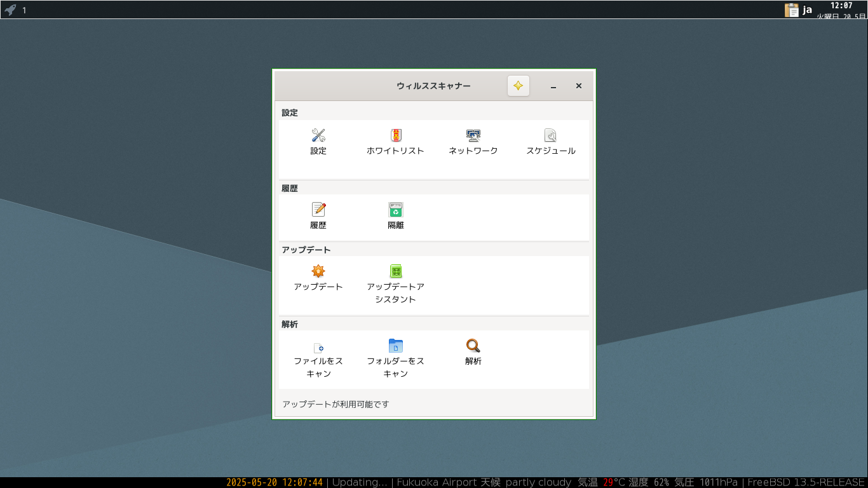Click the 解析 section header label
868x488 pixels.
tap(290, 324)
